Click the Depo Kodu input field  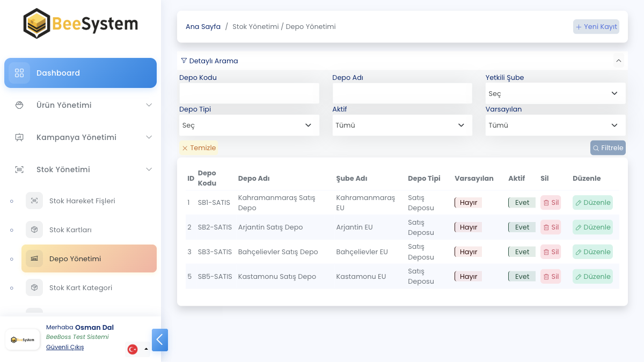coord(249,93)
